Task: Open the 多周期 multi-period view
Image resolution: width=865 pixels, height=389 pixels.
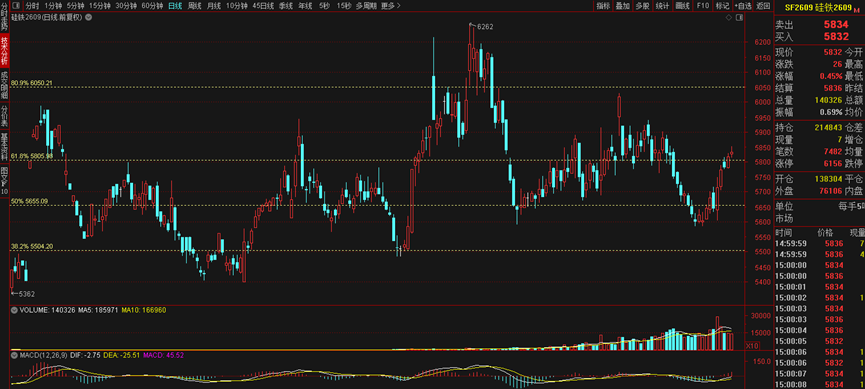Action: (x=366, y=6)
